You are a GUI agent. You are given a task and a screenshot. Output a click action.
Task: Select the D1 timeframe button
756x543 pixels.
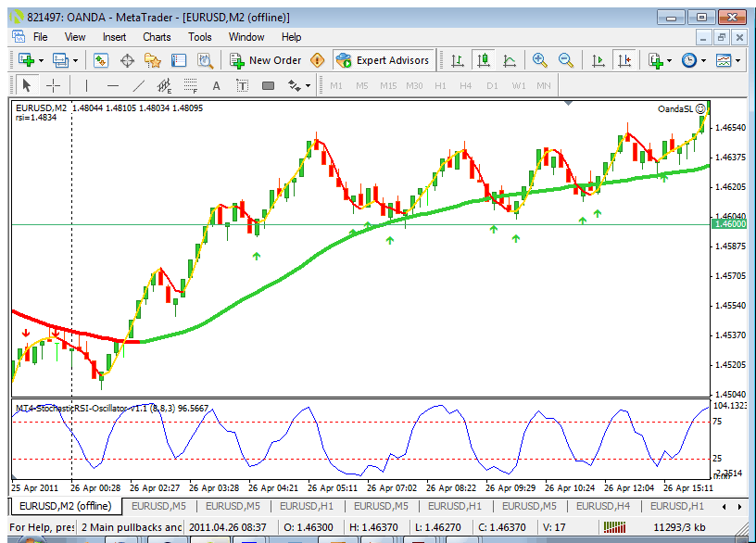(492, 86)
